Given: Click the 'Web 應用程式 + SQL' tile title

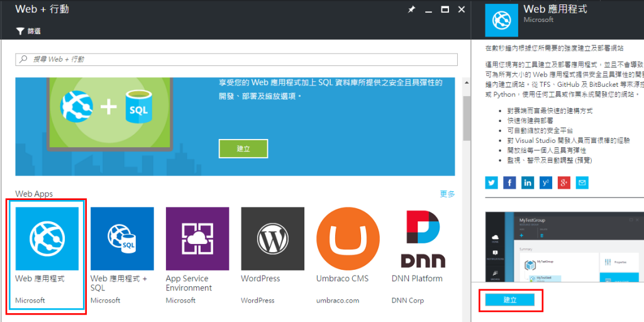Looking at the screenshot, I should click(x=119, y=284).
